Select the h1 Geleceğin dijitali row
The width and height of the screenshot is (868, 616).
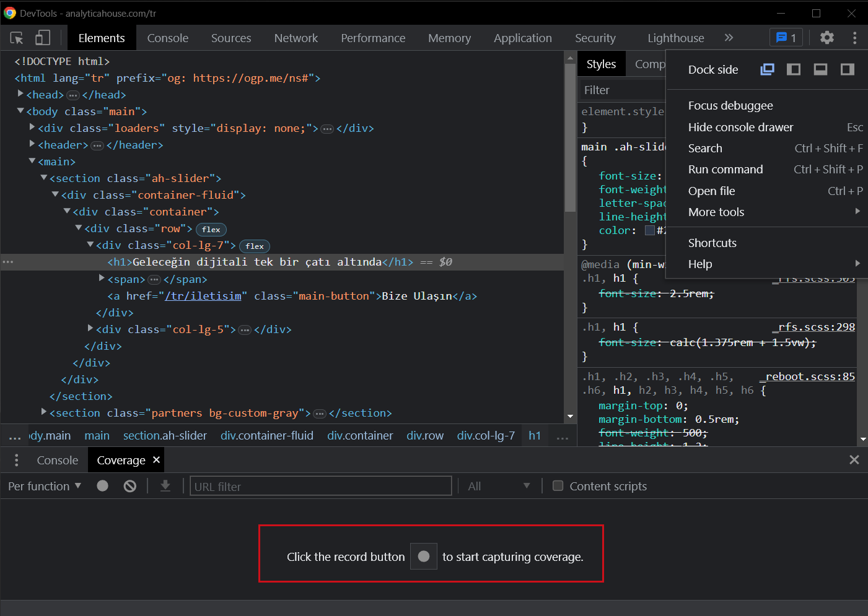282,262
